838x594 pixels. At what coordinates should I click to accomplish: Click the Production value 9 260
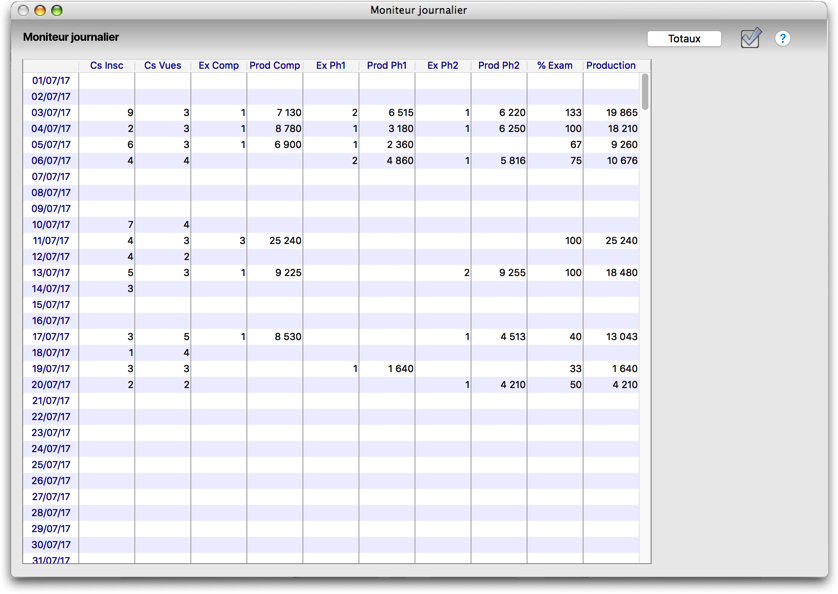tap(624, 145)
